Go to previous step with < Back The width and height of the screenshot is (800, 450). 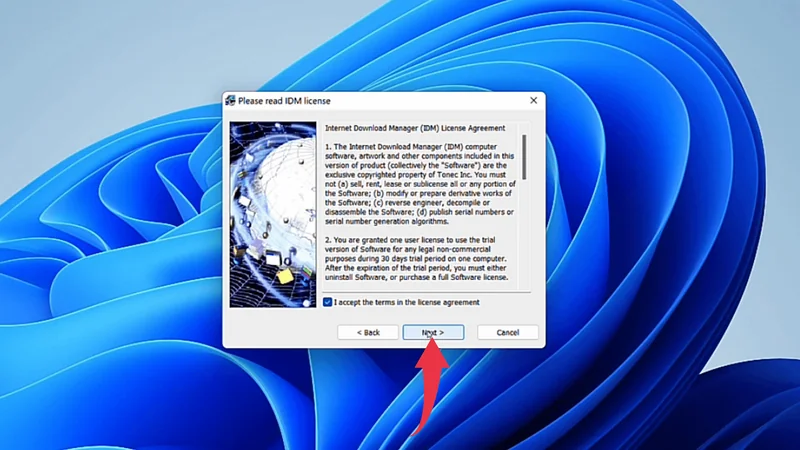(x=368, y=332)
